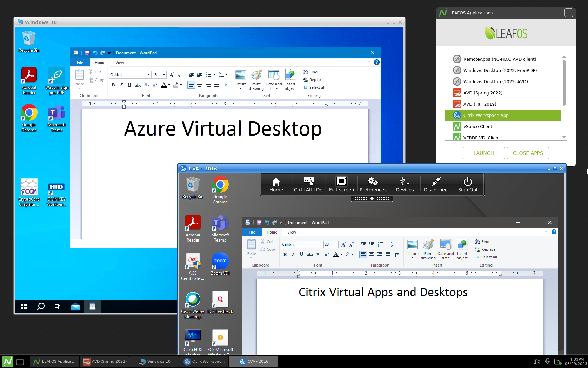Click Windows 10 taskbar button

(x=154, y=361)
